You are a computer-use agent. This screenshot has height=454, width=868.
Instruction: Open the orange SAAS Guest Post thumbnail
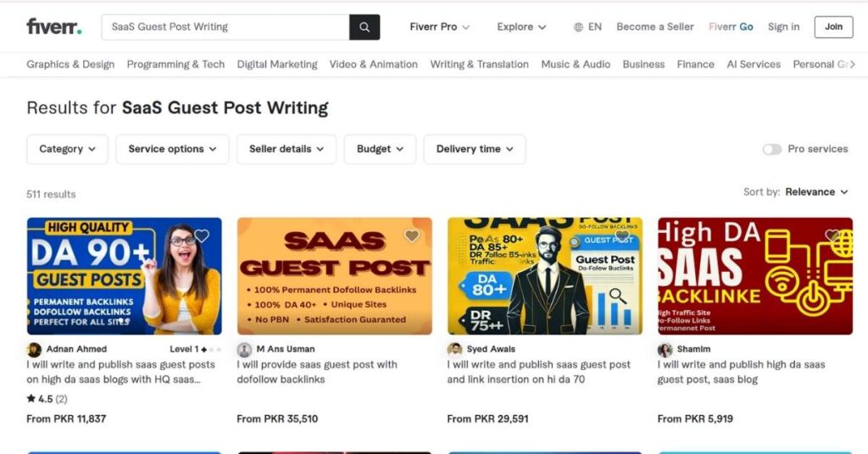[x=334, y=276]
